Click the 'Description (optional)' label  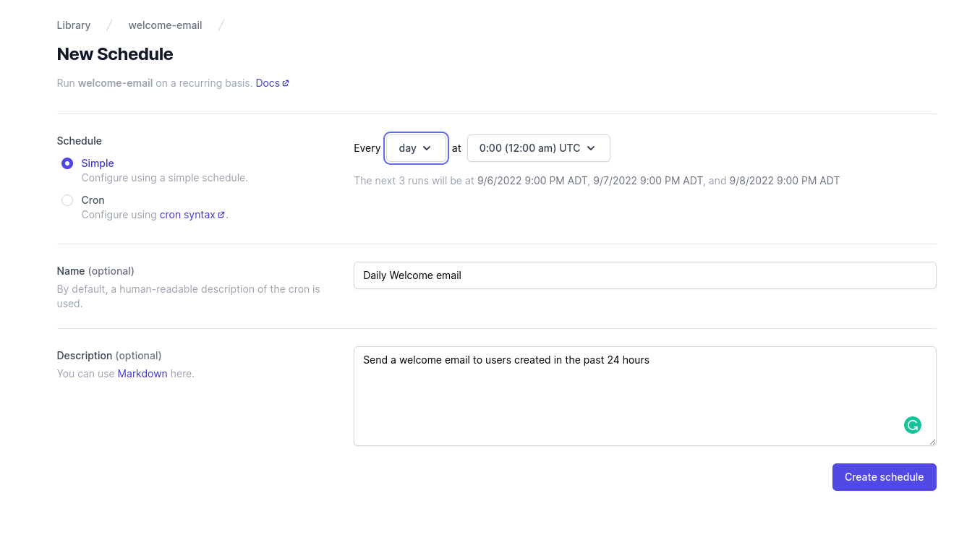(109, 356)
